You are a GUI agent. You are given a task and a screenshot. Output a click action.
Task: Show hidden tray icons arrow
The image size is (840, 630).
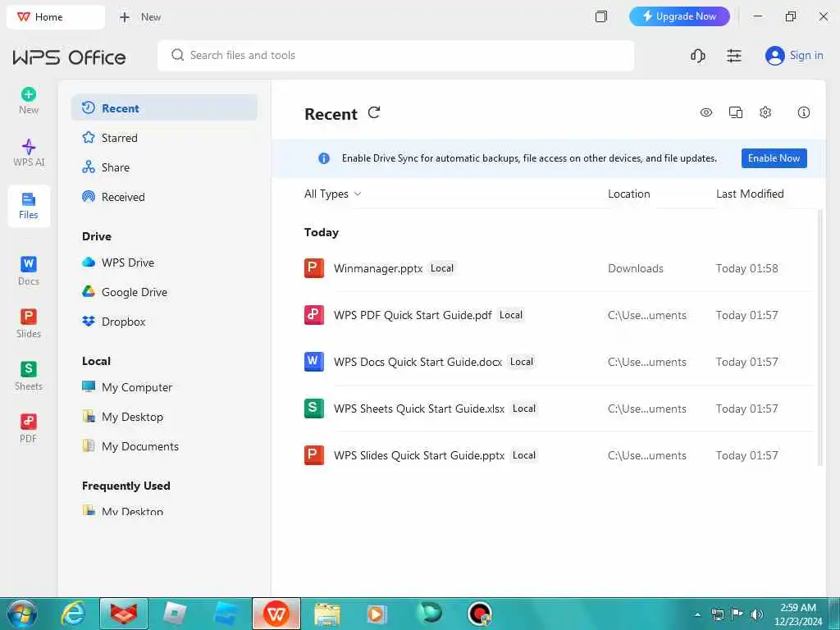coord(697,614)
